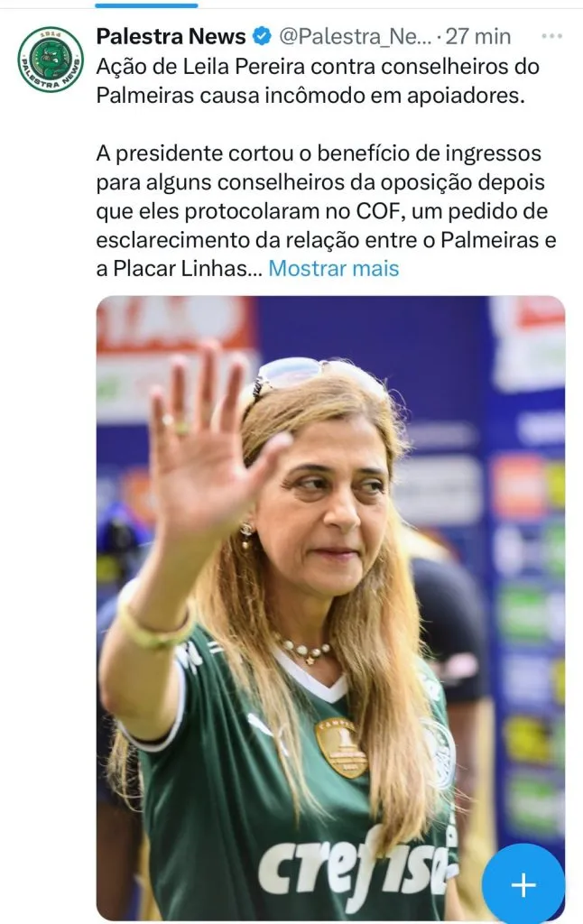This screenshot has height=924, width=583.
Task: Click the paragraph starting 'A presidente cortou'
Action: pos(326,211)
